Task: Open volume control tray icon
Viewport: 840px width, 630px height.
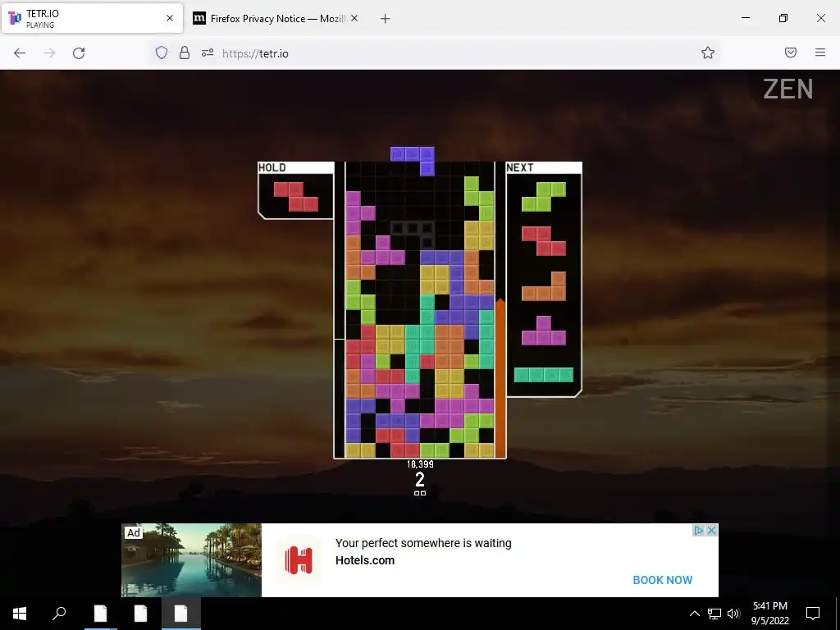Action: (x=733, y=614)
